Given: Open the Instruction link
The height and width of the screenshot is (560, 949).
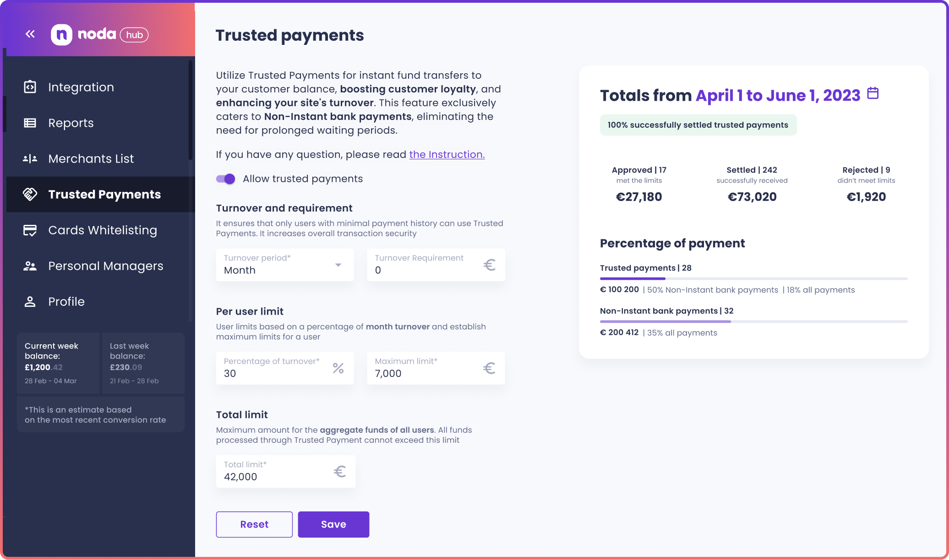Looking at the screenshot, I should tap(447, 155).
